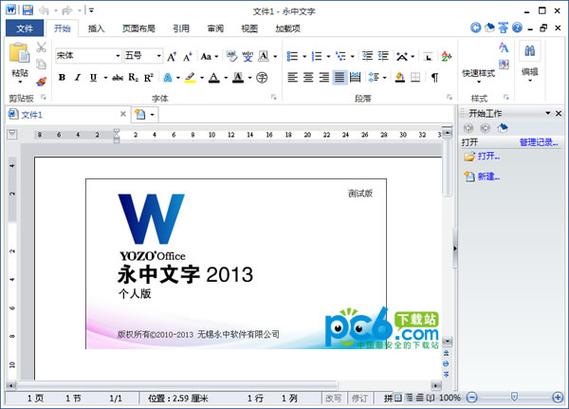Click the Subscript R₂ icon
The image size is (569, 409).
click(x=133, y=78)
